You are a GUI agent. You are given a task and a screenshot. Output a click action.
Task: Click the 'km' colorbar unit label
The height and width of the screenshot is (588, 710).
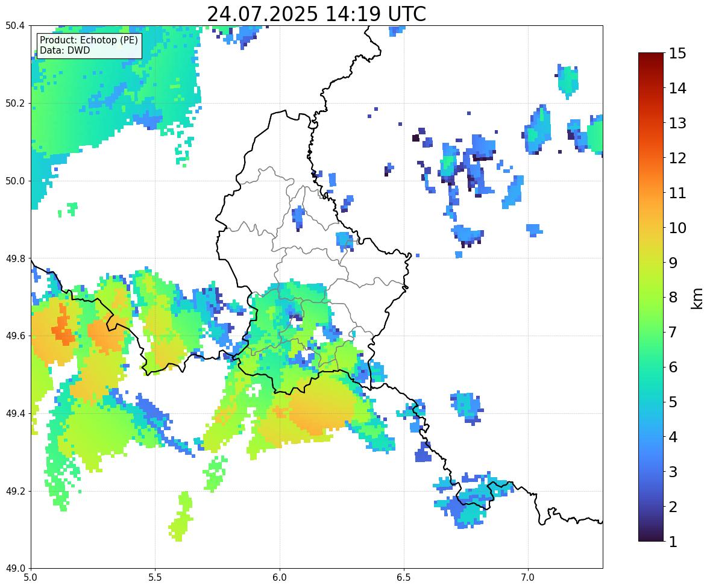697,299
